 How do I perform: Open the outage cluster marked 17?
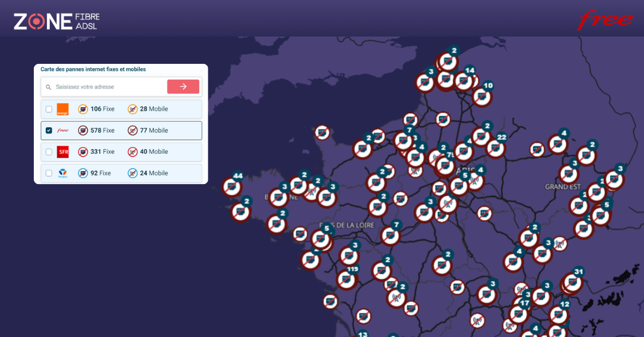[519, 313]
